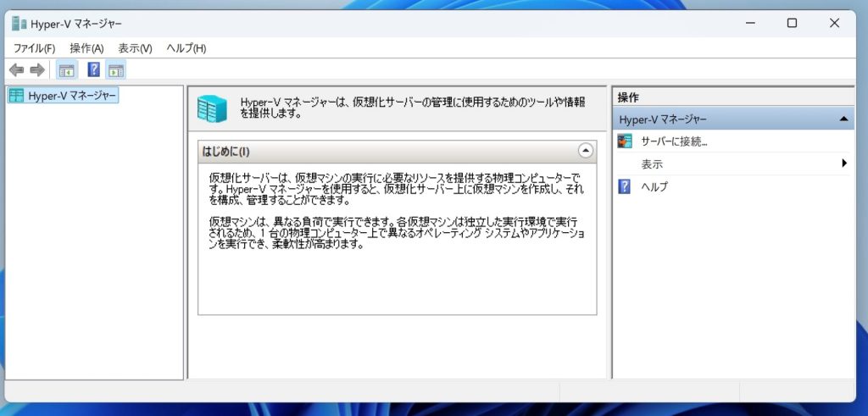This screenshot has width=868, height=416.
Task: Toggle the console tree pane toolbar icon
Action: point(67,70)
